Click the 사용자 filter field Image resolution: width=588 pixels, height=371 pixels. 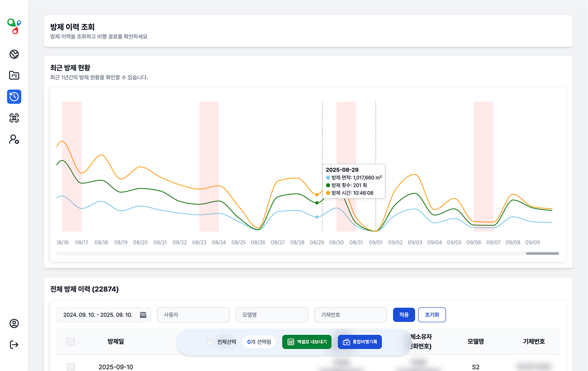(x=193, y=315)
